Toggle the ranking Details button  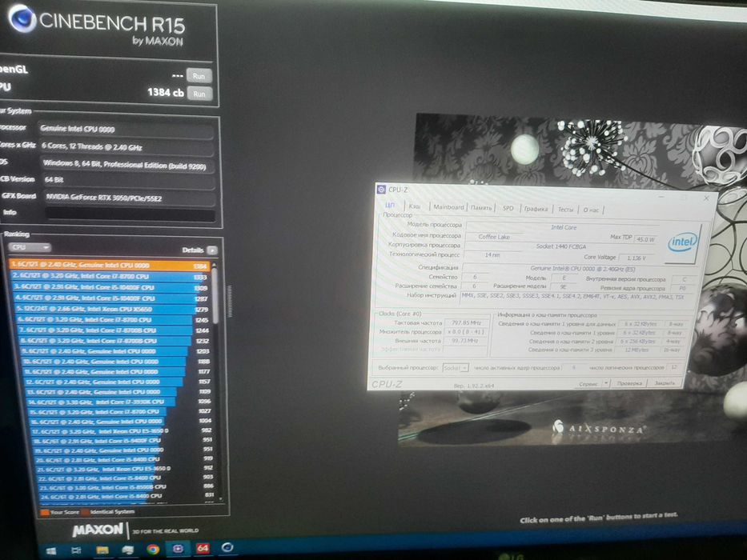(x=212, y=250)
